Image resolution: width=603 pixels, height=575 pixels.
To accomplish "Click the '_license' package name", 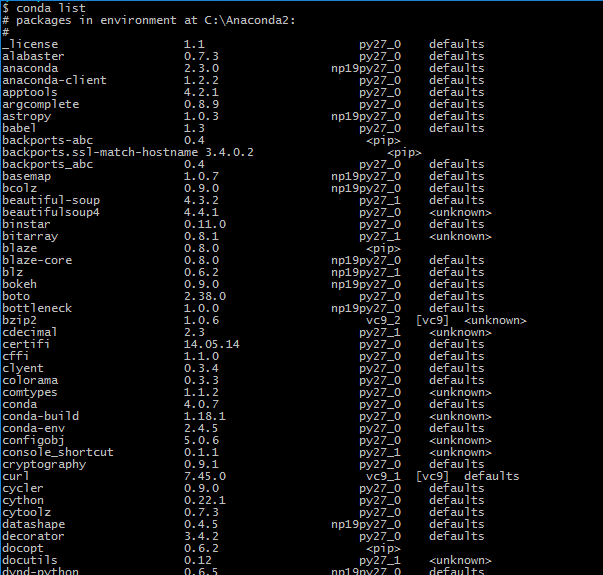I will coord(30,44).
